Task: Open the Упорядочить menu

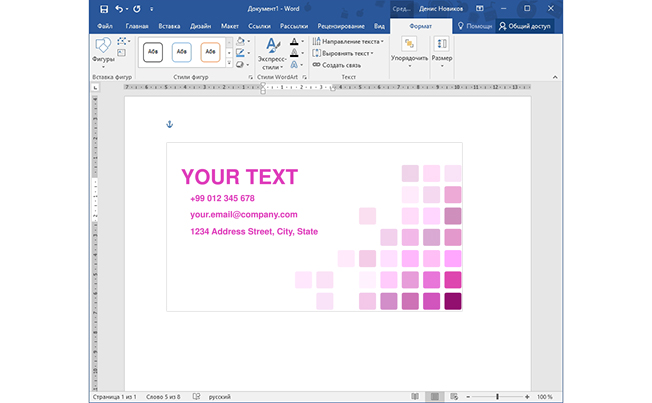Action: point(409,52)
